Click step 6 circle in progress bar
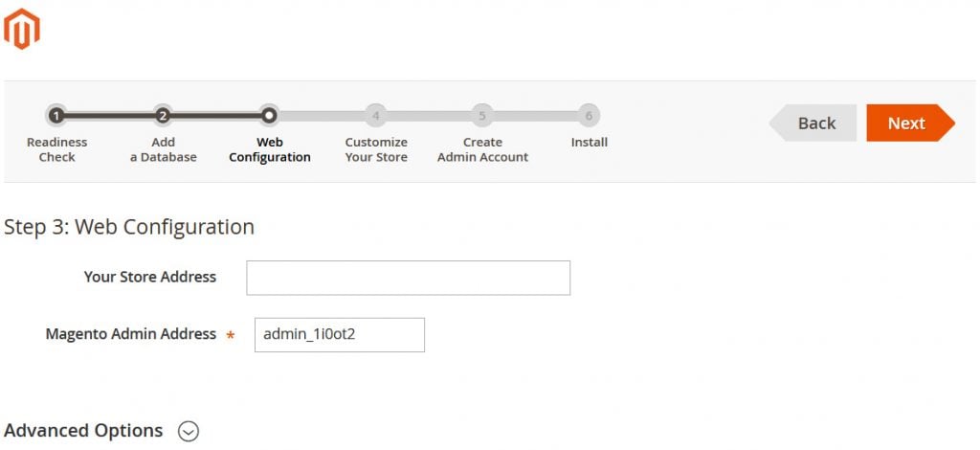Screen dimensions: 980x450 click(x=589, y=116)
